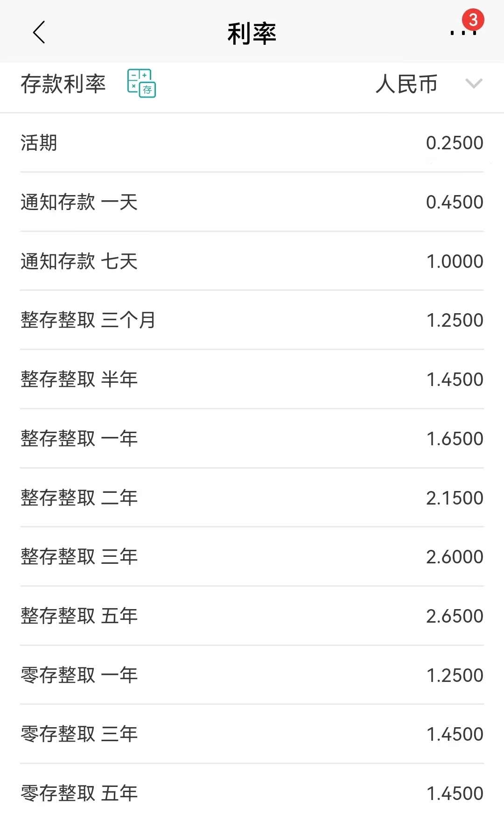Open 通知存款 一天 rate details
This screenshot has height=821, width=504.
click(x=252, y=202)
